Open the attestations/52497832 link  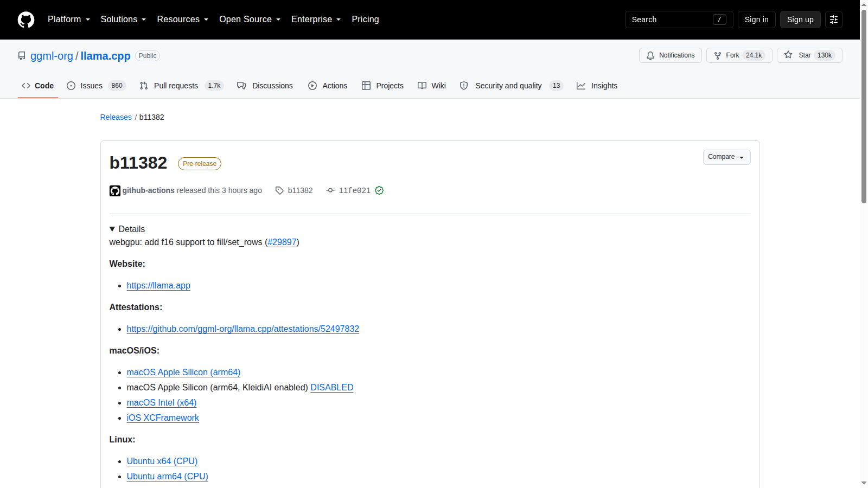tap(243, 329)
